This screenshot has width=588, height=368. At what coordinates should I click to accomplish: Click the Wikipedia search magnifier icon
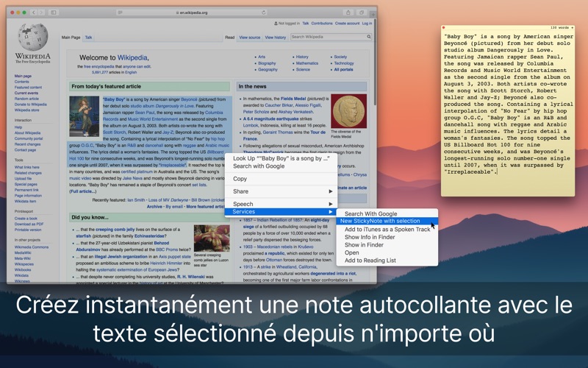(369, 37)
